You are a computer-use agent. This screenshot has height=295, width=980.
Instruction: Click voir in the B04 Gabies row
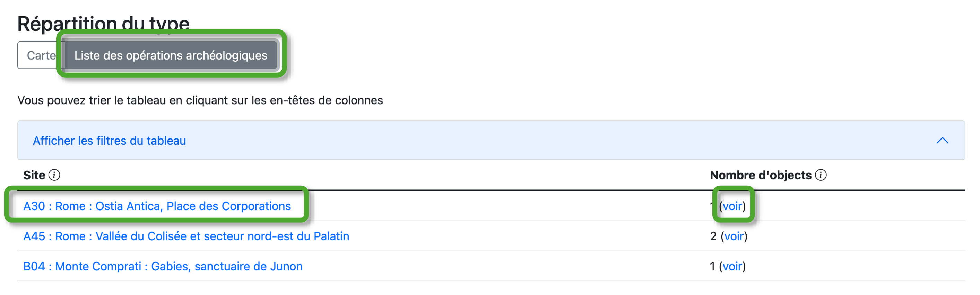[732, 267]
